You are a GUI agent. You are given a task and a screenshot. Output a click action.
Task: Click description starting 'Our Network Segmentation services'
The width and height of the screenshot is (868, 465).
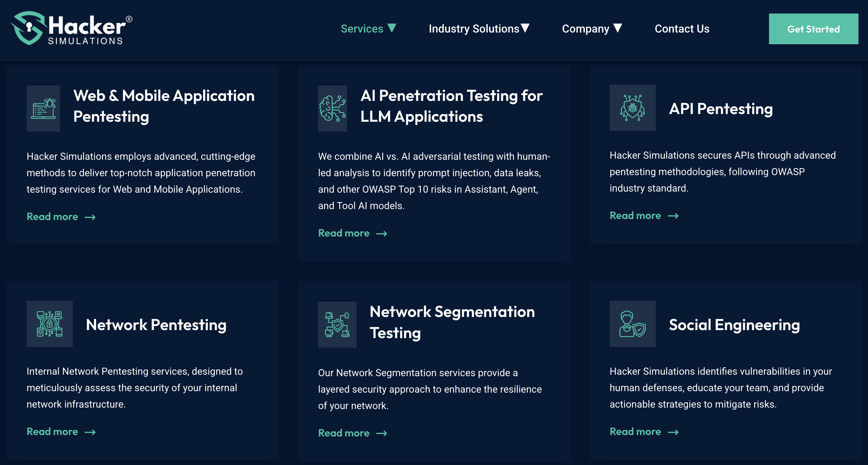430,389
